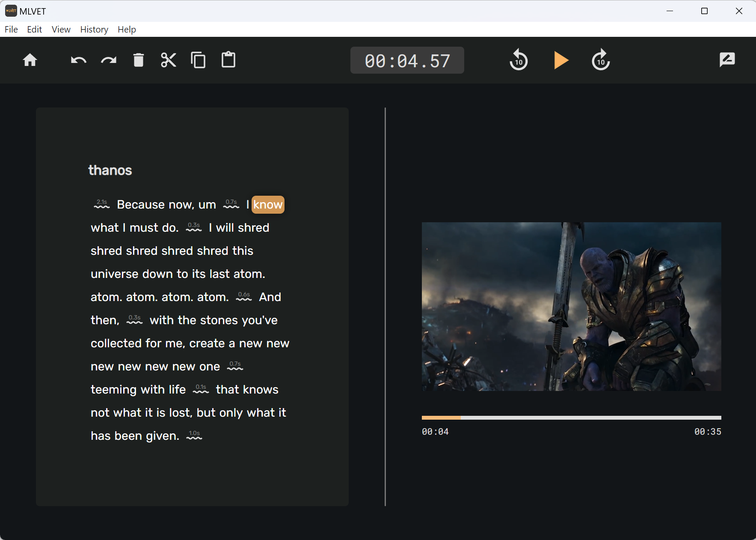
Task: Click the 0.1s pause after 'life'
Action: (201, 389)
